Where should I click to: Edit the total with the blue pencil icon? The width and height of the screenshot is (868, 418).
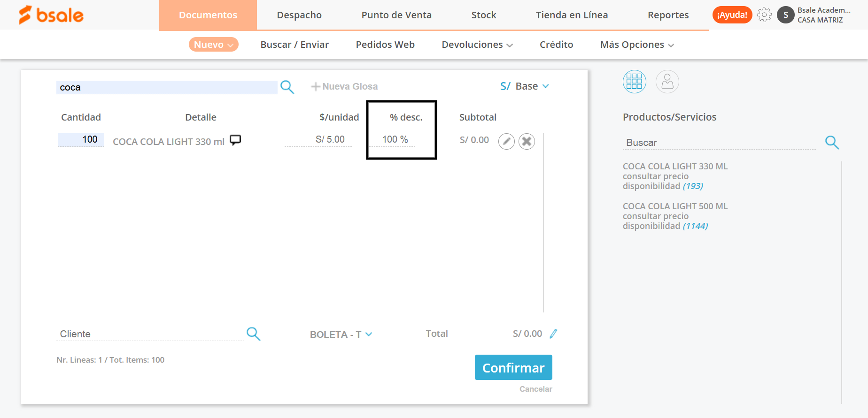click(x=553, y=334)
